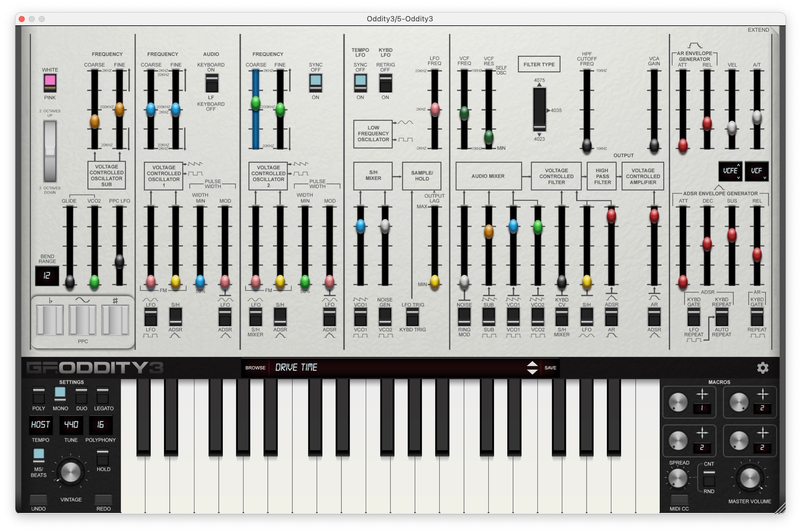Toggle the white/pink noise switch

coord(50,83)
